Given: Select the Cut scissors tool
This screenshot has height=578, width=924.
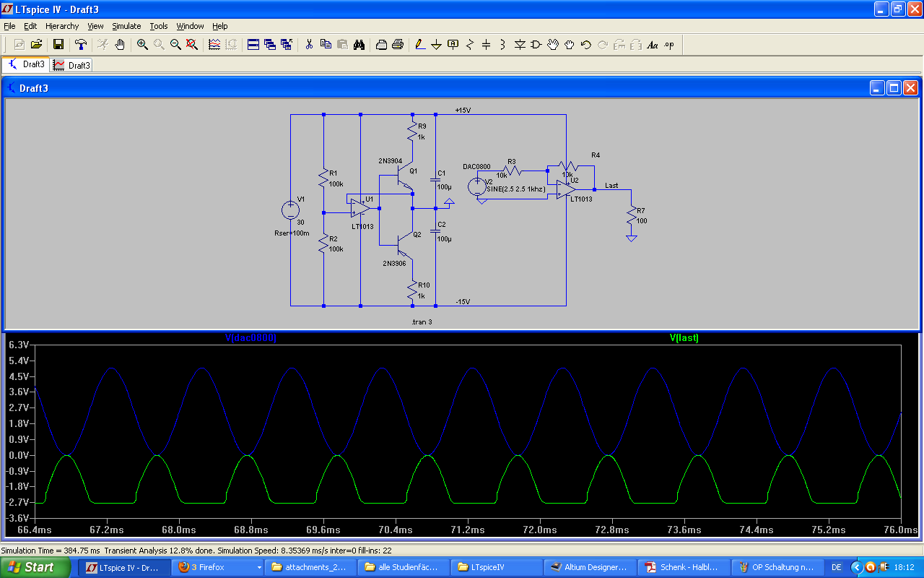Looking at the screenshot, I should click(309, 45).
